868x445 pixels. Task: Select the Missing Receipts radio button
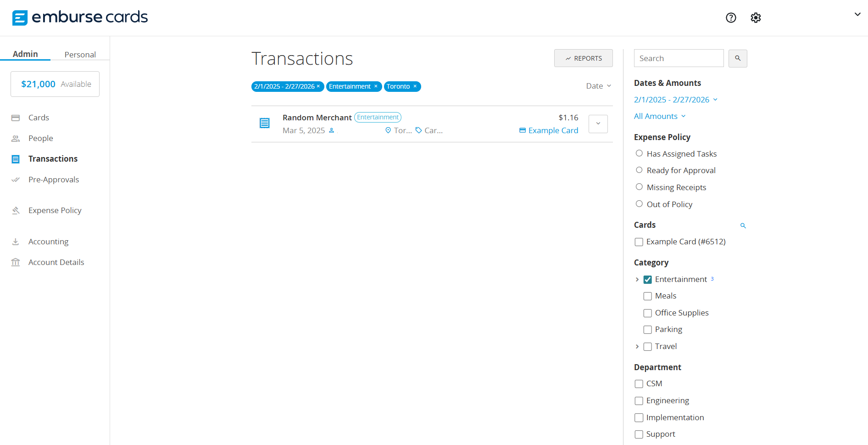[x=639, y=187]
